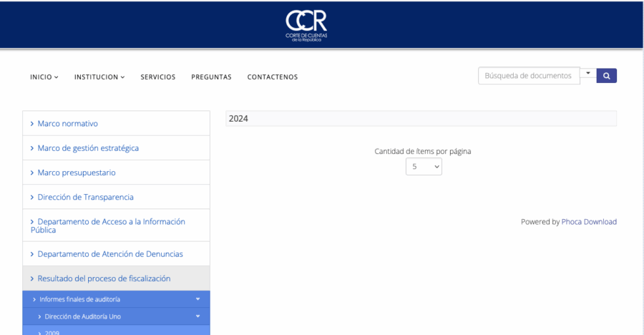Follow the Phoca Download link
Viewport: 644px width, 335px height.
pos(589,222)
